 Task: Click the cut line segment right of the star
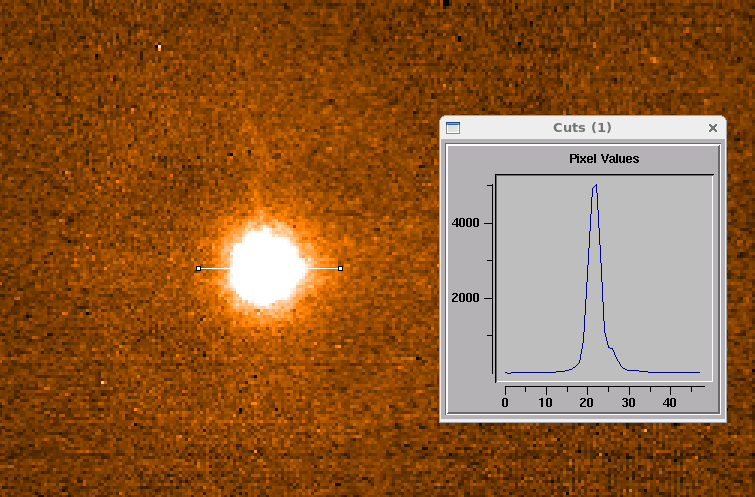tap(323, 268)
